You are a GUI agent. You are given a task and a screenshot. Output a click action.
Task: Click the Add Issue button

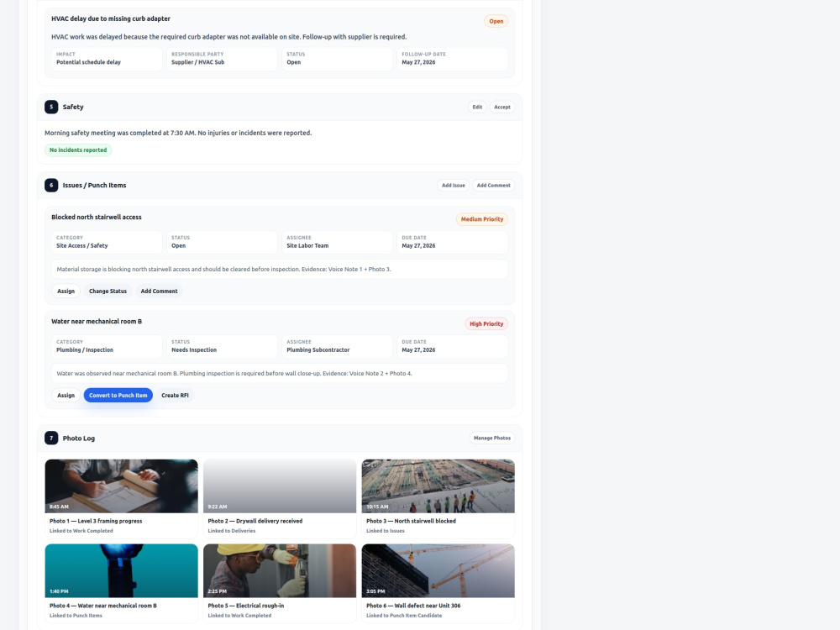[x=454, y=186]
